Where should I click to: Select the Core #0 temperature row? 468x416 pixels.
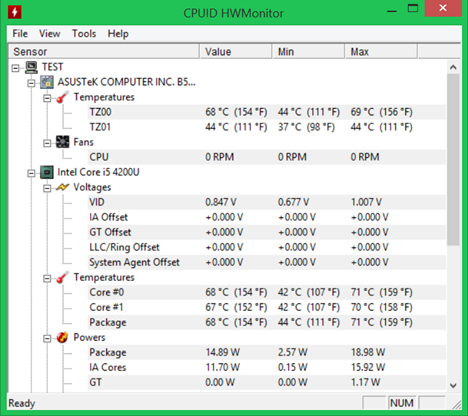tap(267, 292)
